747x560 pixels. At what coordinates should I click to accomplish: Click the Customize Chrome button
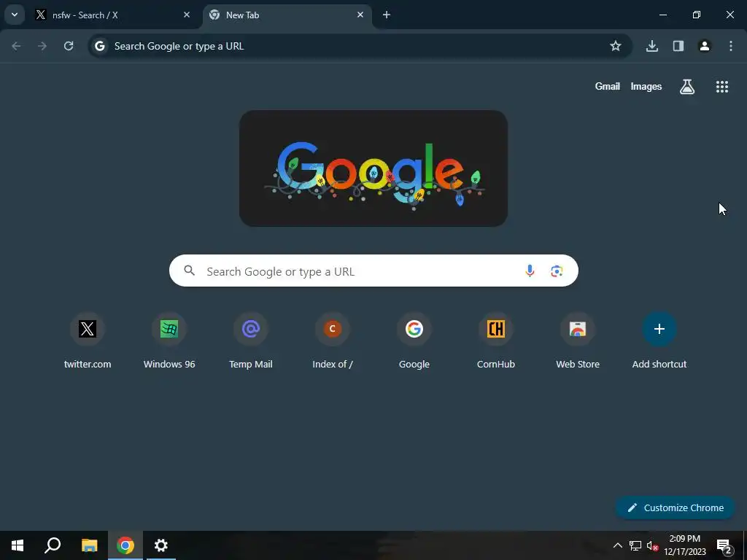click(676, 507)
